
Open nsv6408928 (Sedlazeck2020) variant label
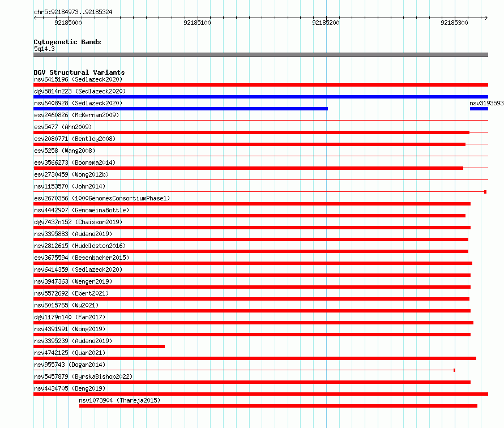pos(78,103)
